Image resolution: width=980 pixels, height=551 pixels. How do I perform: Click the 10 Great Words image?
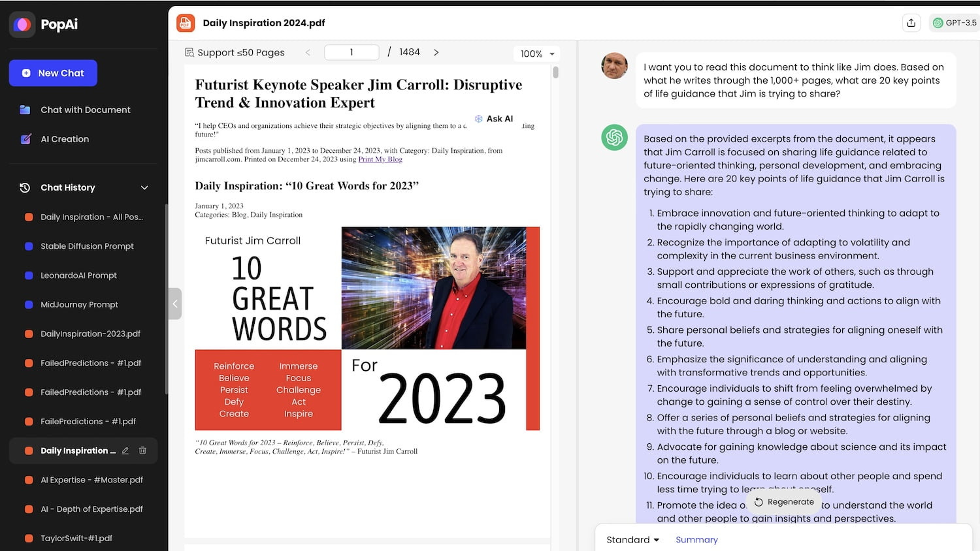click(x=367, y=328)
